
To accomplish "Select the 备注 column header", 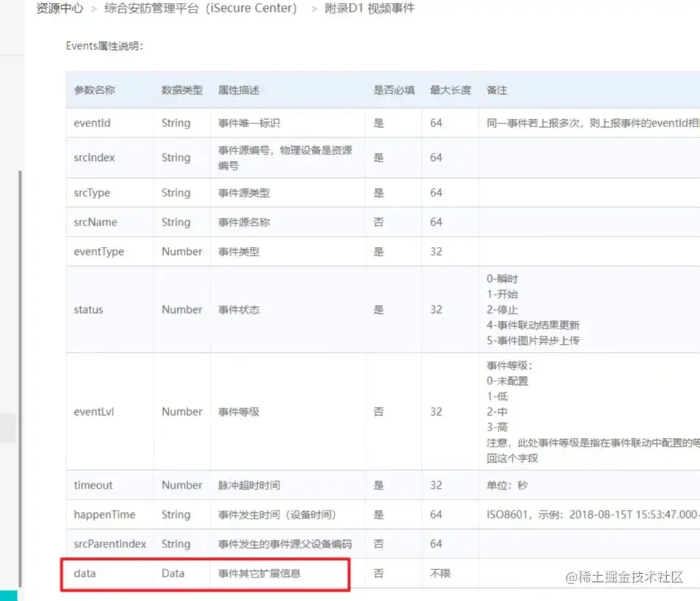I will coord(497,90).
